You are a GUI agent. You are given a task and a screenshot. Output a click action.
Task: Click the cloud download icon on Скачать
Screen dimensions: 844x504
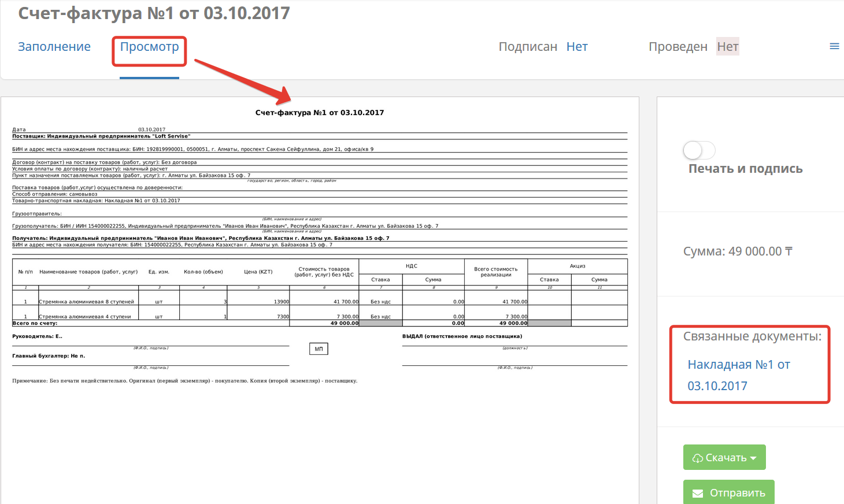(x=698, y=458)
